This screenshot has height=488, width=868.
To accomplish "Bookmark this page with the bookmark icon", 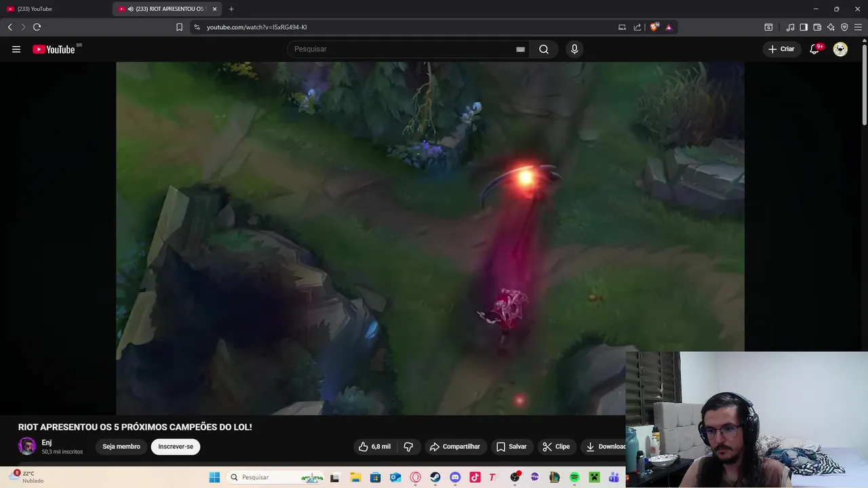I will point(179,27).
